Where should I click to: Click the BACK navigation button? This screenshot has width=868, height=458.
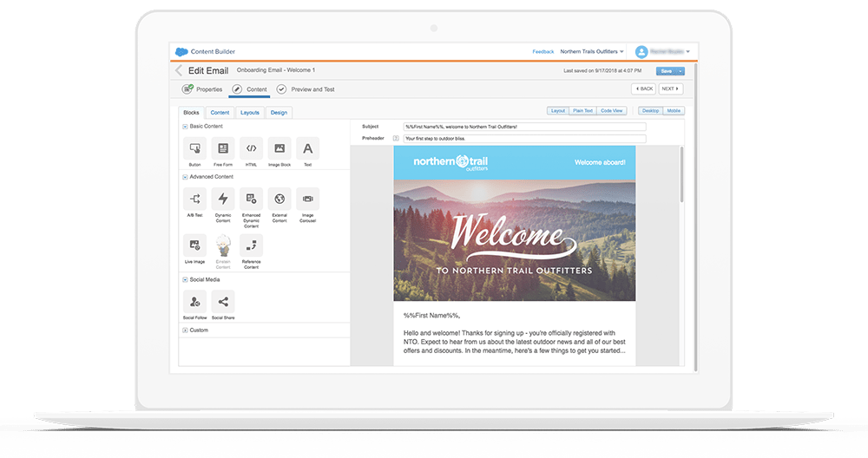[x=644, y=88]
